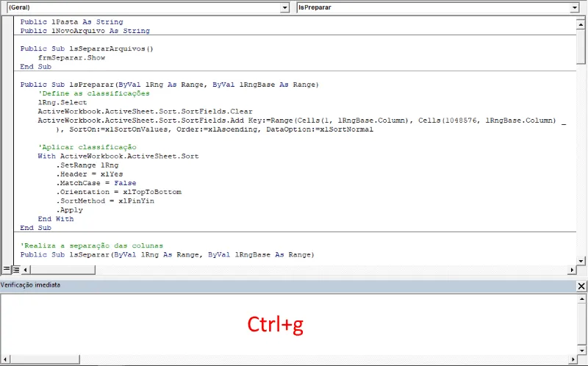Click 'With ActiveWorkbook.ActiveSheet.Sort' line

coord(118,156)
